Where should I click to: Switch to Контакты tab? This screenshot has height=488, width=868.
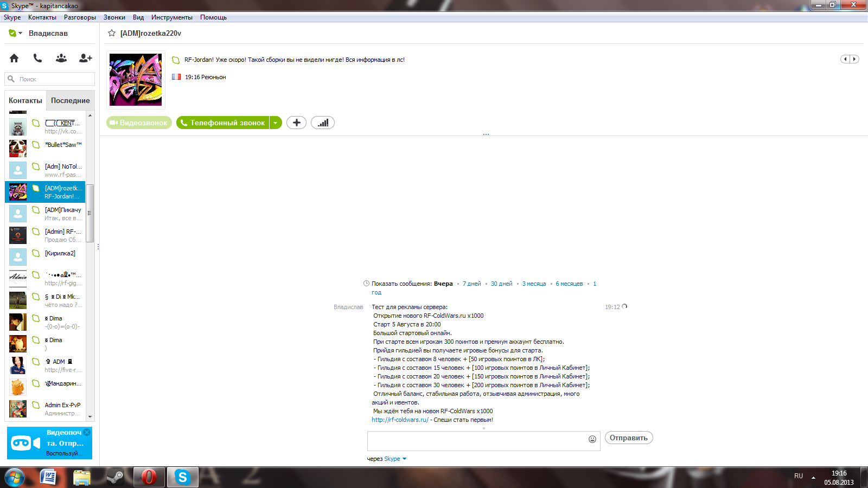25,100
